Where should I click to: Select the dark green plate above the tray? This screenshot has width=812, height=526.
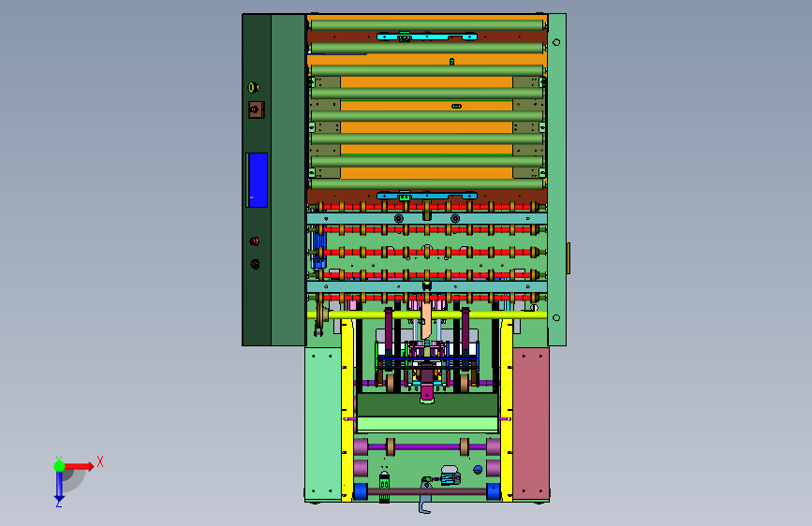[x=427, y=405]
